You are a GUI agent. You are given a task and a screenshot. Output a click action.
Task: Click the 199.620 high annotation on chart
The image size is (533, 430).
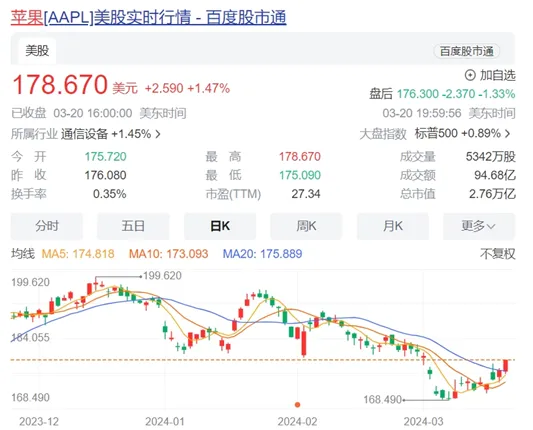[x=162, y=276]
